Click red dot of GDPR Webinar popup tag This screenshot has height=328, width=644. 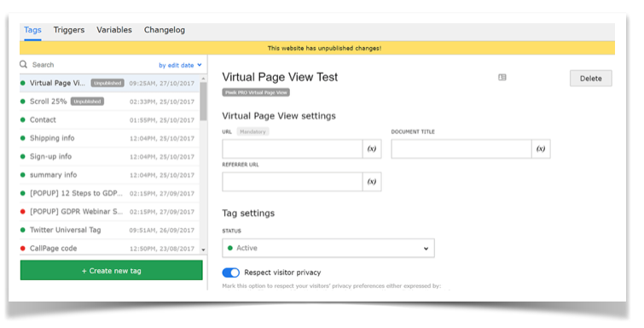pyautogui.click(x=23, y=212)
